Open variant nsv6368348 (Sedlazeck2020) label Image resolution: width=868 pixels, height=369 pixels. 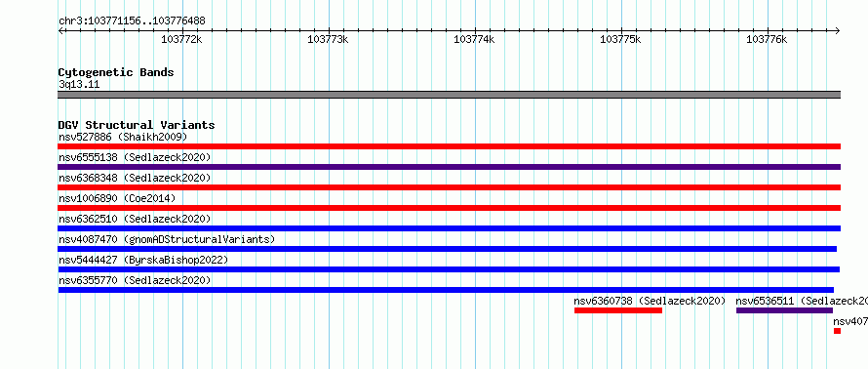coord(135,178)
